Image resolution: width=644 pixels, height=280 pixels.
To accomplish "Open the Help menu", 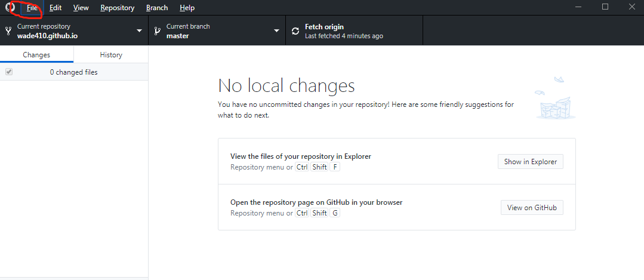I will [x=187, y=8].
